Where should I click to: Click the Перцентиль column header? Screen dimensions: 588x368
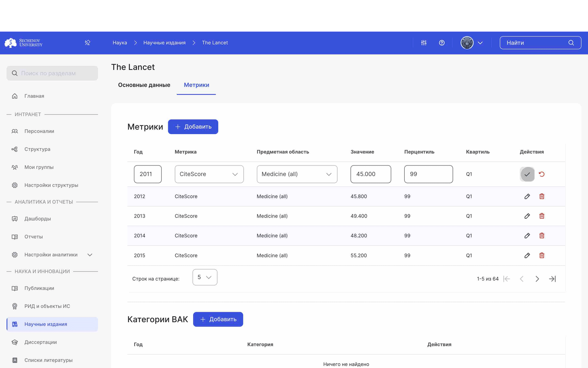(419, 152)
